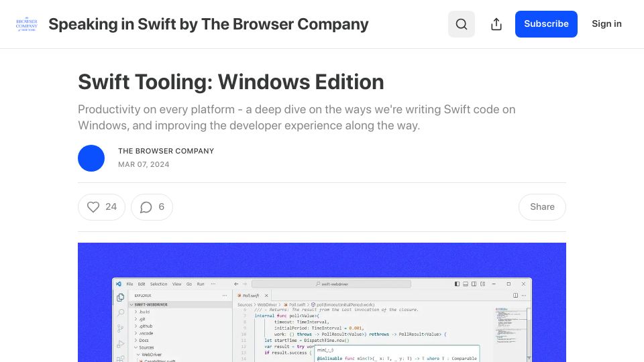This screenshot has width=644, height=362.
Task: Click the share upload icon in header
Action: pos(496,24)
